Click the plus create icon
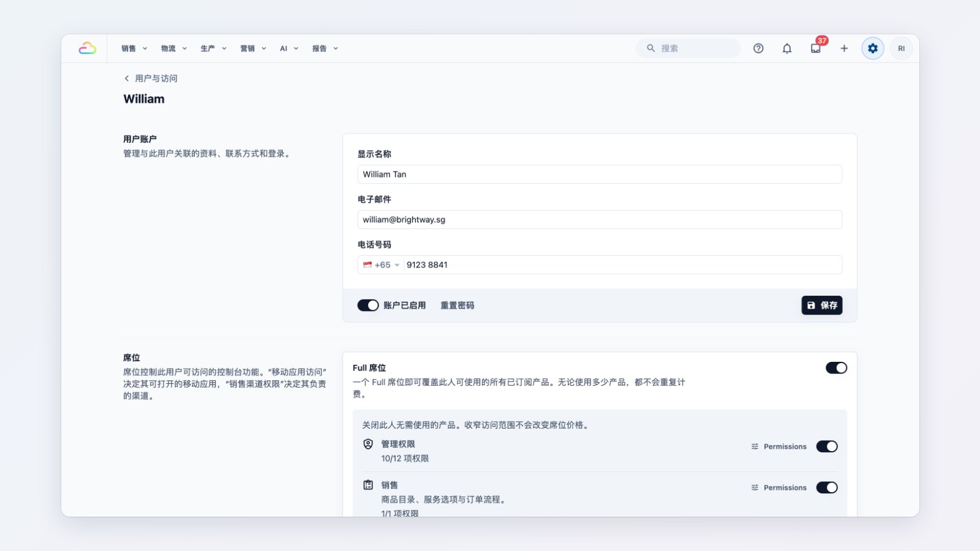The image size is (980, 551). pyautogui.click(x=844, y=48)
